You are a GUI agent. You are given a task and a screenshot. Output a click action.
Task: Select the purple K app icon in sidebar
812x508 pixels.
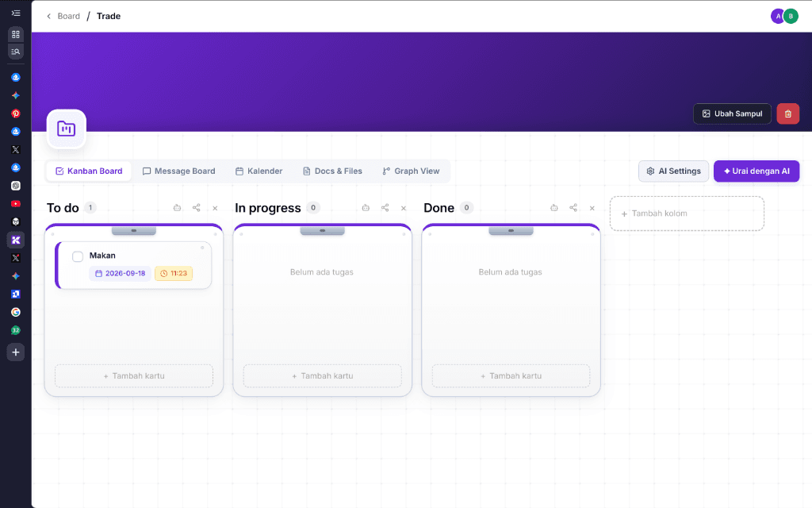coord(16,240)
